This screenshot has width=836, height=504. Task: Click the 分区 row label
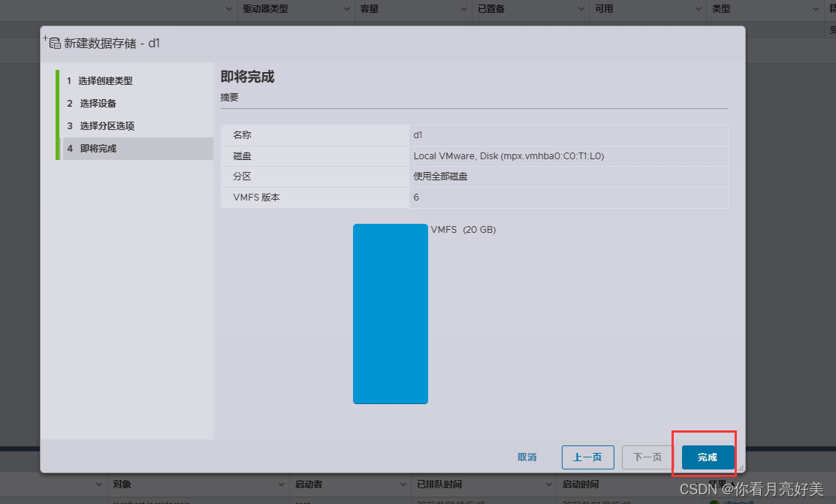point(242,177)
